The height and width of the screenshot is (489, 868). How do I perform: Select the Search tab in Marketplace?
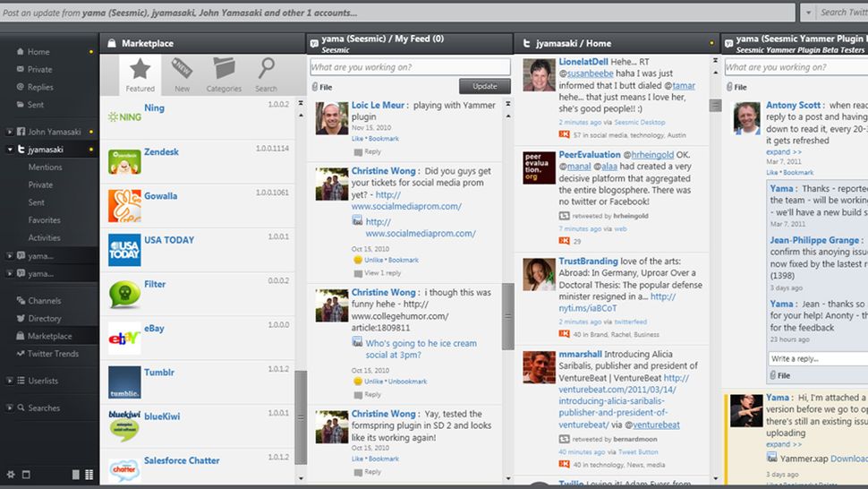point(267,75)
